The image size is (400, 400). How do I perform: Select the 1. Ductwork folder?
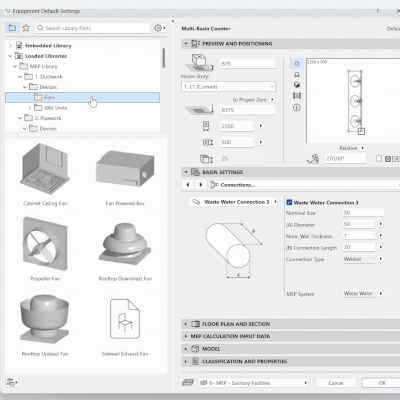(x=48, y=77)
